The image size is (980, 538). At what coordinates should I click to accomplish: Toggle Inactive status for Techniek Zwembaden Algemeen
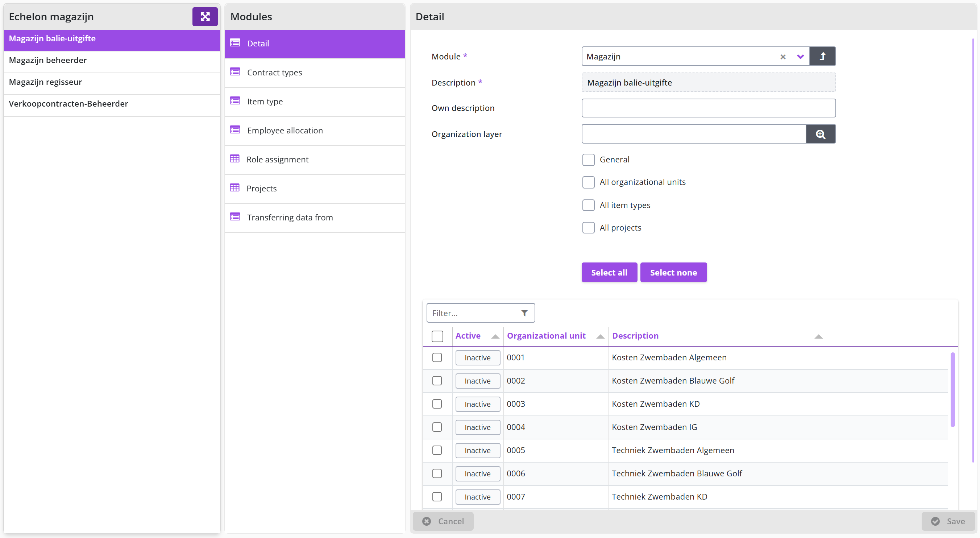click(x=477, y=451)
